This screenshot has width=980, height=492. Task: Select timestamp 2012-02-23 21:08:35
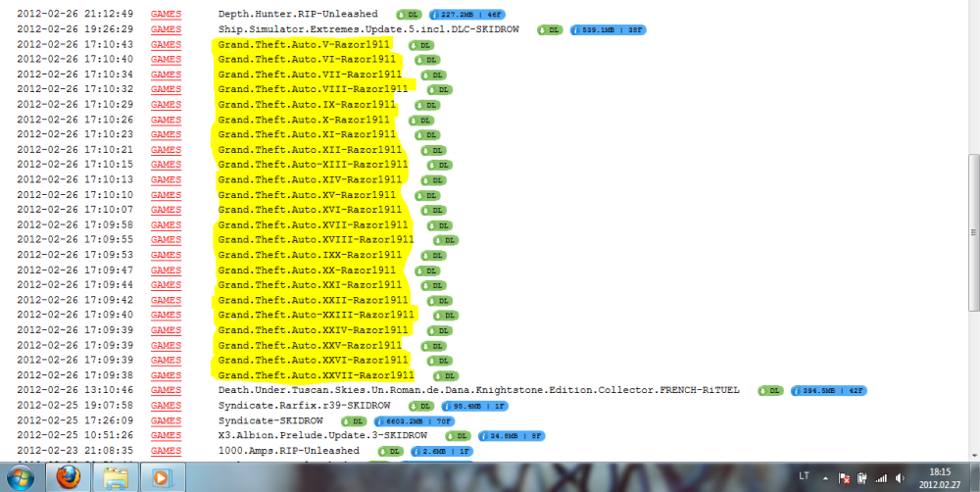click(x=75, y=451)
